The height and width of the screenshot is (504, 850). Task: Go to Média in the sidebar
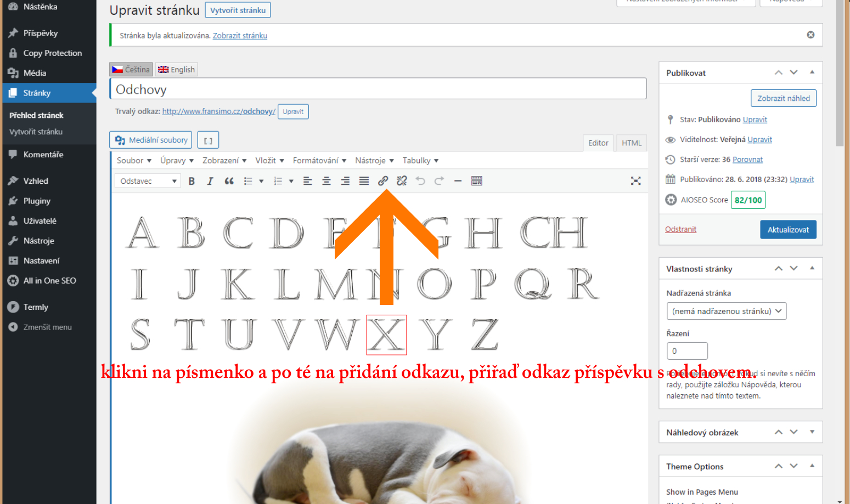(x=35, y=73)
